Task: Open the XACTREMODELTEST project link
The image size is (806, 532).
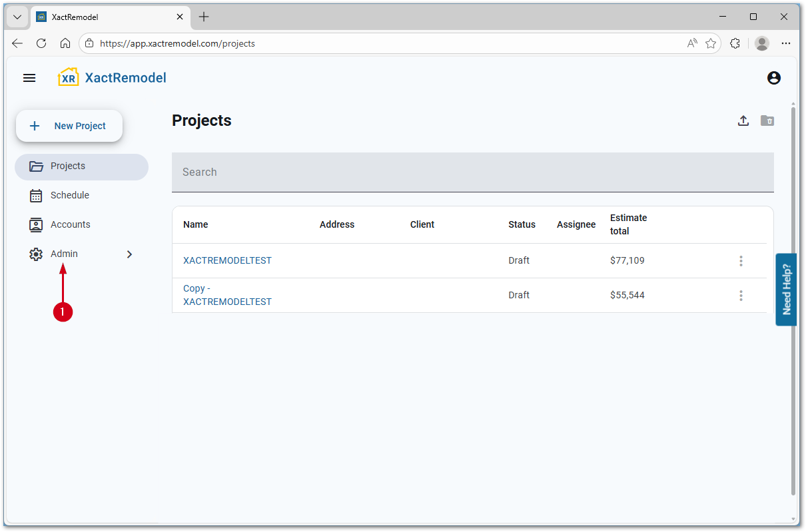Action: (227, 260)
